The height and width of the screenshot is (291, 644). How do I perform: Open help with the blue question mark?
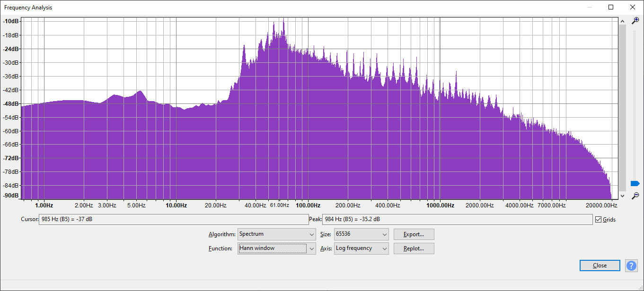click(631, 265)
